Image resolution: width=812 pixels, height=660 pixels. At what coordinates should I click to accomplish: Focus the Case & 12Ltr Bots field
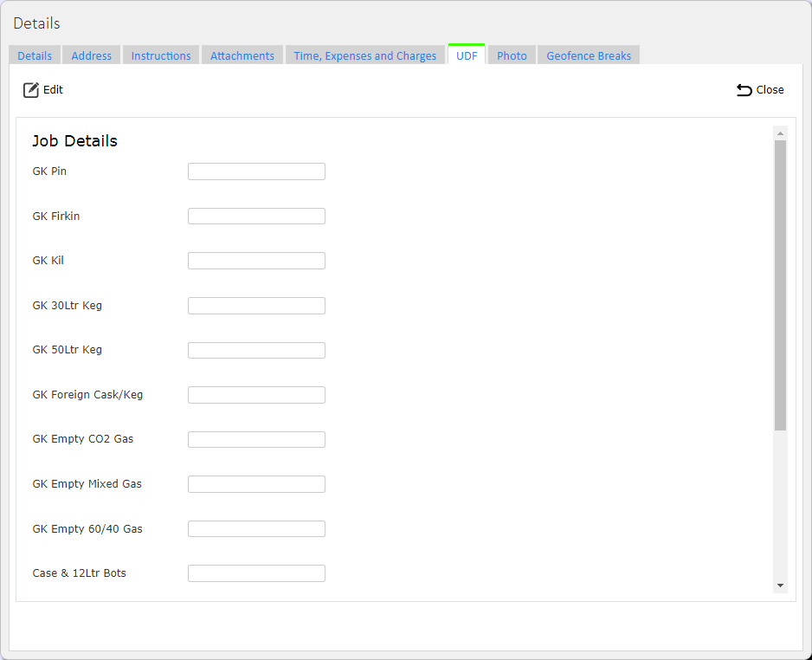pos(256,573)
